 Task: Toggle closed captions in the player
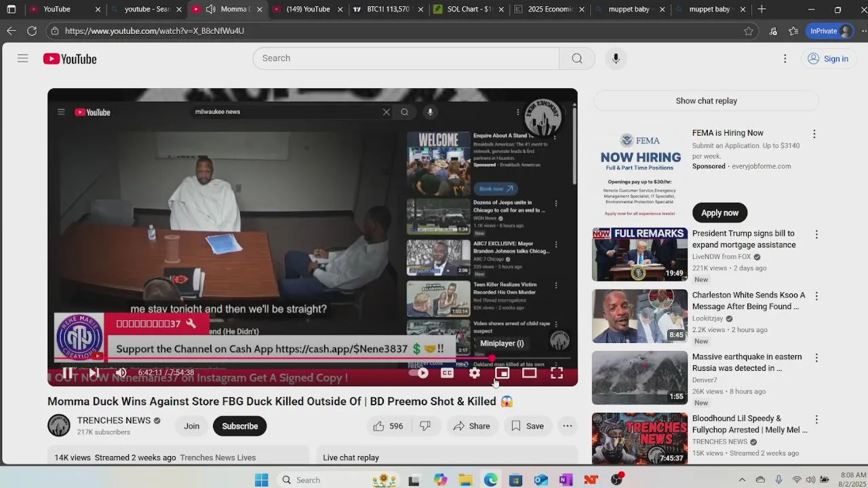[447, 373]
